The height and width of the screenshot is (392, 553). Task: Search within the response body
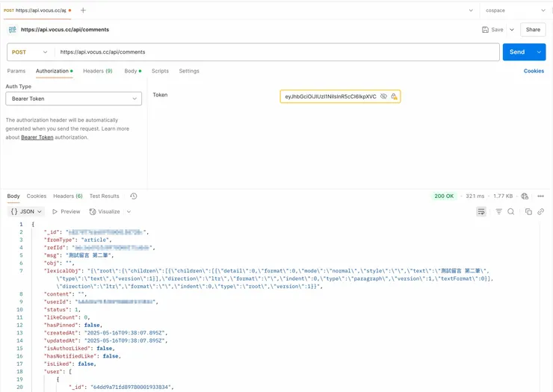[511, 212]
